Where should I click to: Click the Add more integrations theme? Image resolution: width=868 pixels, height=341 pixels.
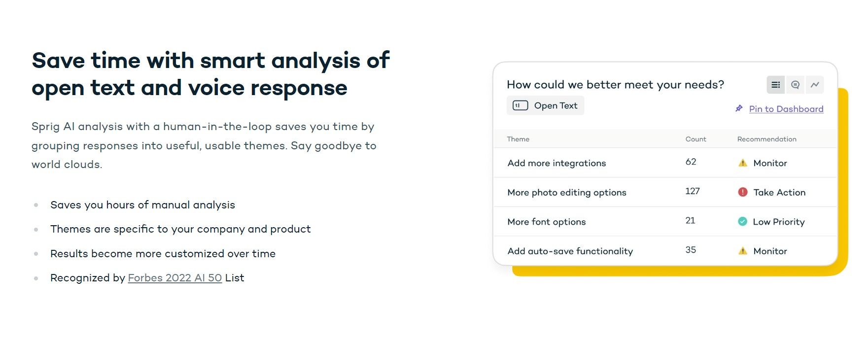[x=556, y=163]
